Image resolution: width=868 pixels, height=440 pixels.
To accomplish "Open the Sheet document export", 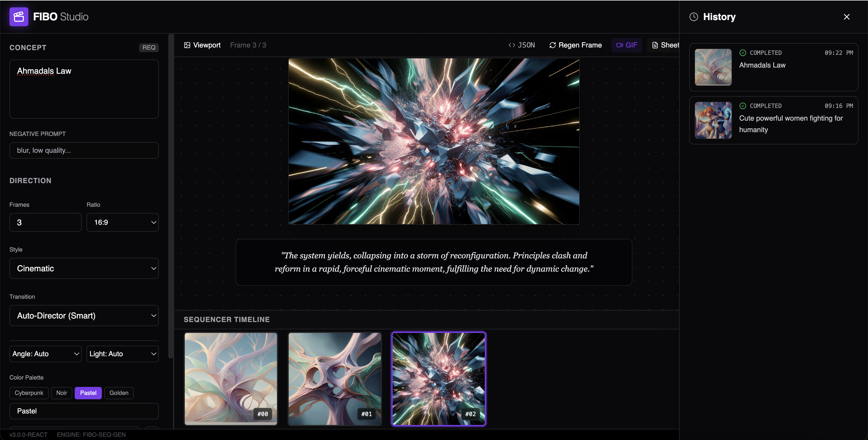I will (665, 45).
